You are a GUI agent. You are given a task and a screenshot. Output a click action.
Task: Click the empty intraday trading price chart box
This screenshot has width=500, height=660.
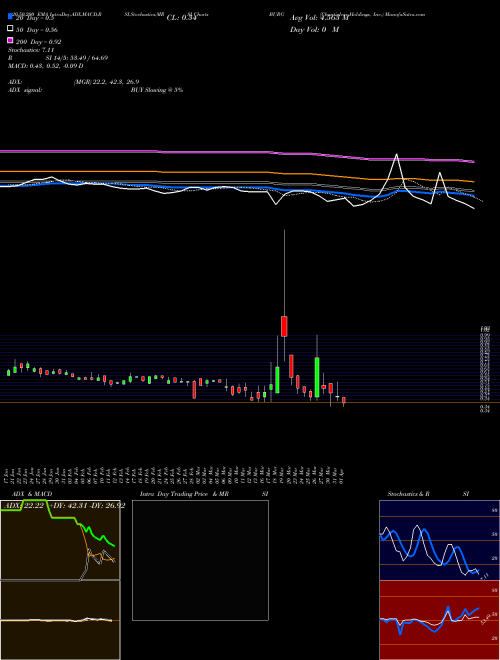[200, 560]
